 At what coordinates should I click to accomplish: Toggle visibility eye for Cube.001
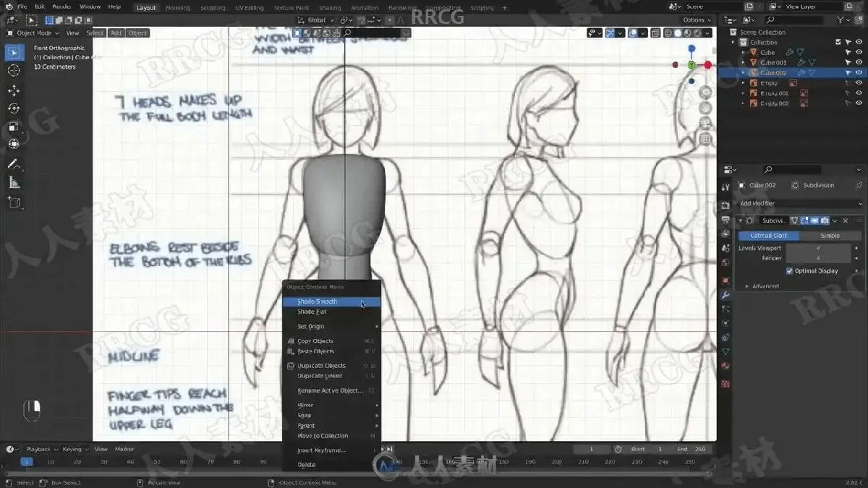[859, 62]
